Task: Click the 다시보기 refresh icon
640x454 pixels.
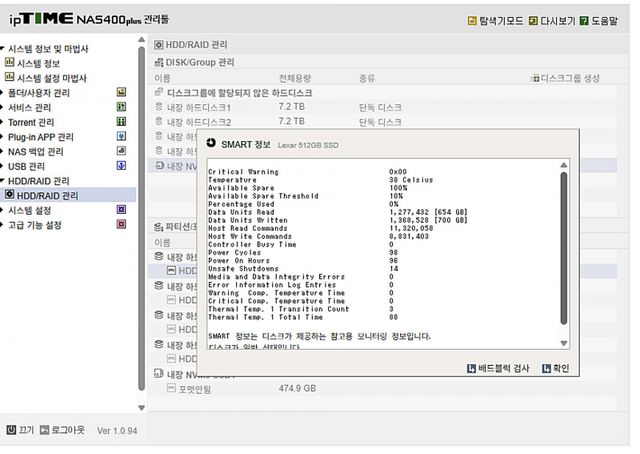Action: (x=534, y=20)
